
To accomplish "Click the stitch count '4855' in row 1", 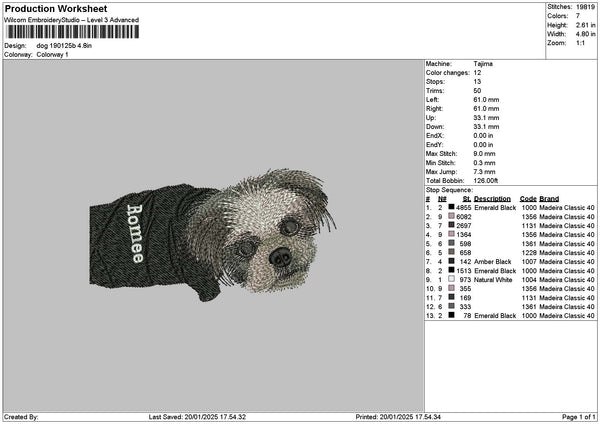I will [x=463, y=208].
